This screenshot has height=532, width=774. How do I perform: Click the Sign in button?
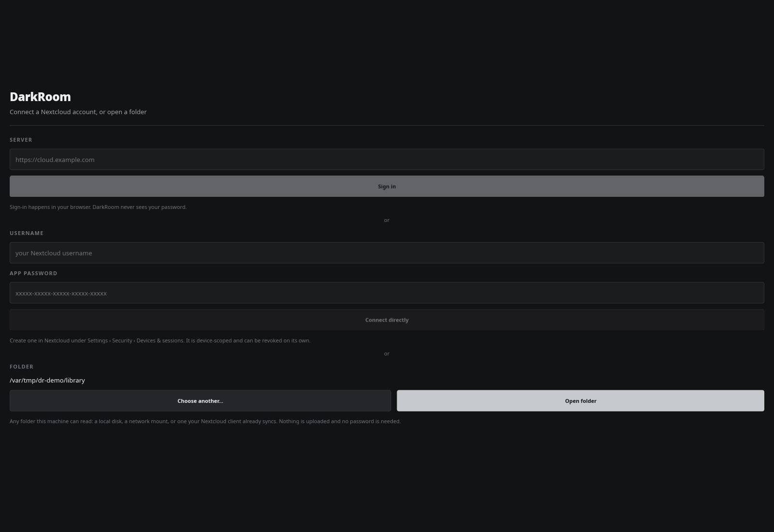click(387, 186)
